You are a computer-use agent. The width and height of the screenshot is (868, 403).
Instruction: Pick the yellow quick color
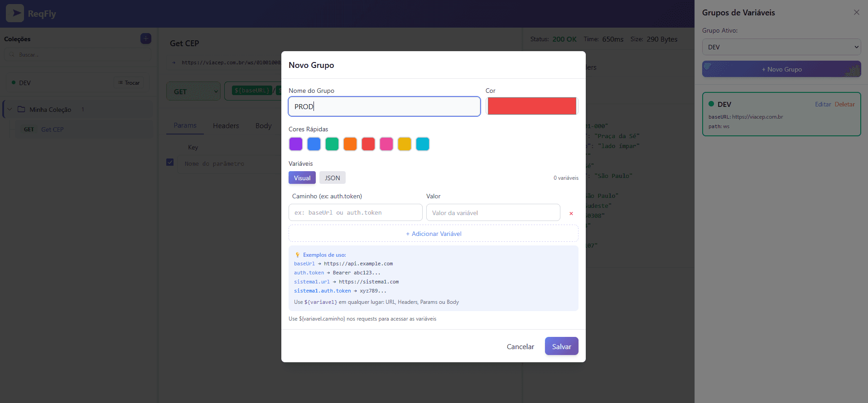pos(405,144)
